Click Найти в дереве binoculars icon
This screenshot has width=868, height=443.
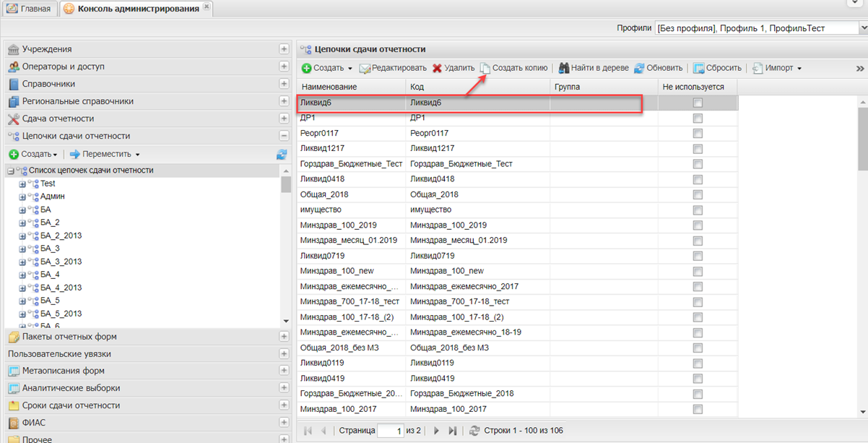click(x=564, y=68)
